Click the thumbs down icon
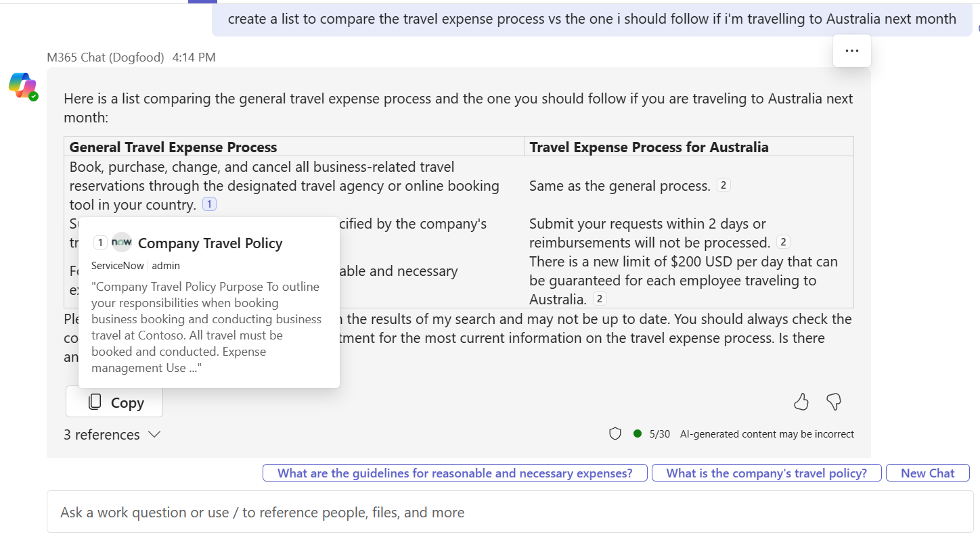 (x=834, y=402)
